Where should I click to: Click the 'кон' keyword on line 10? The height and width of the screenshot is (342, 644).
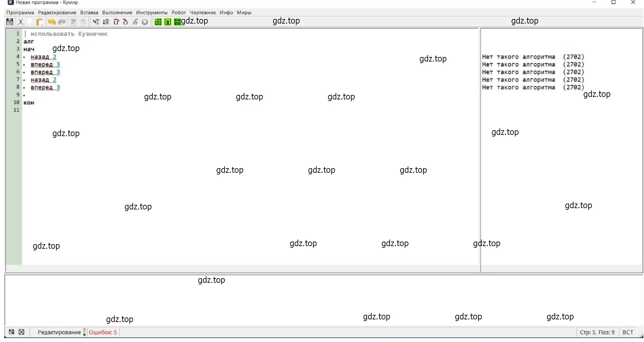point(29,102)
